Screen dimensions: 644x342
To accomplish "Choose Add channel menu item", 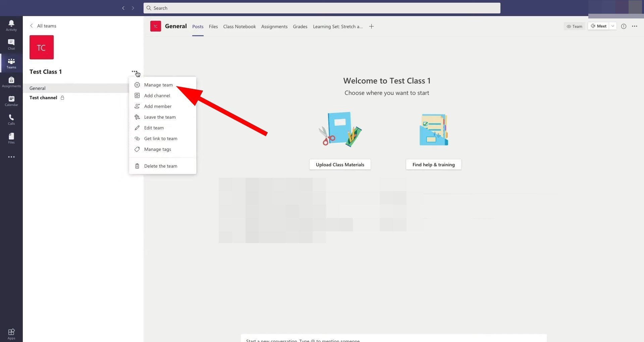I will click(x=163, y=96).
